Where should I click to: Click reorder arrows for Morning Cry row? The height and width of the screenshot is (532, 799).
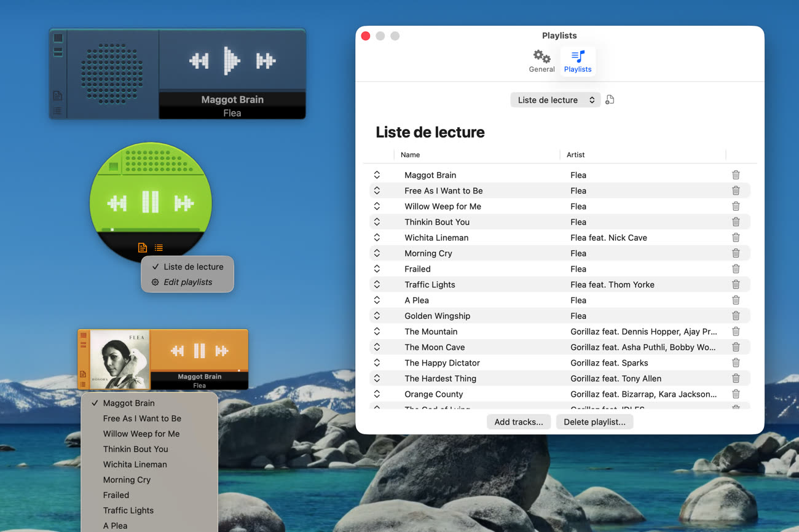(x=377, y=253)
